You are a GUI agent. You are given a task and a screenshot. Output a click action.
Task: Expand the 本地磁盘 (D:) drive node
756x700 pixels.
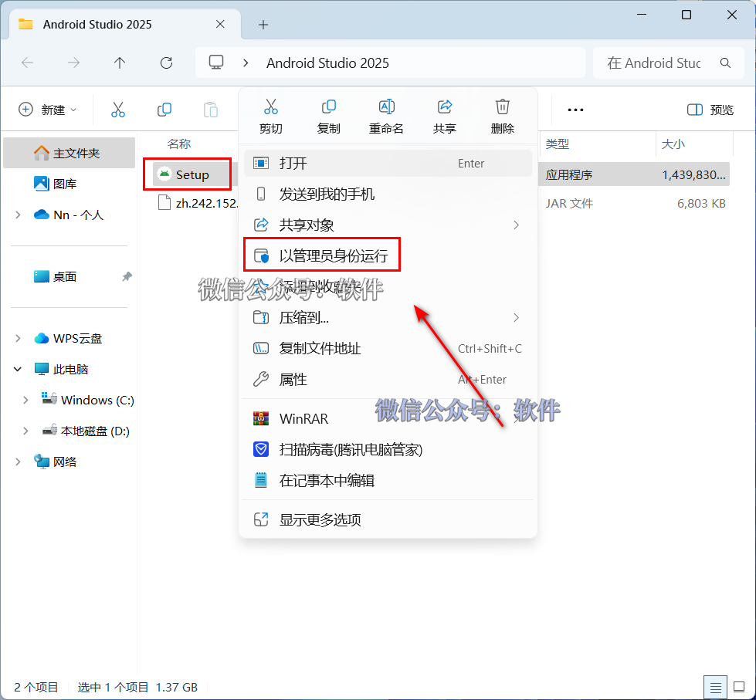tap(25, 431)
